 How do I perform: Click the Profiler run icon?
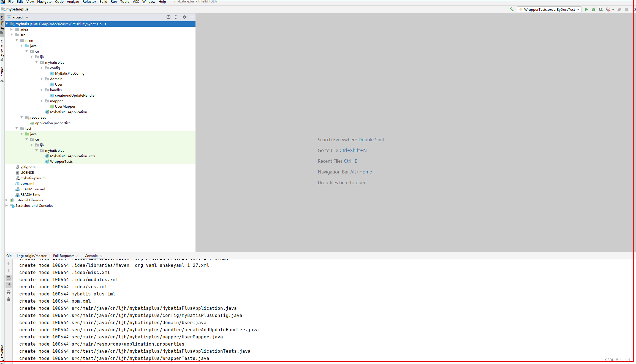[x=608, y=9]
